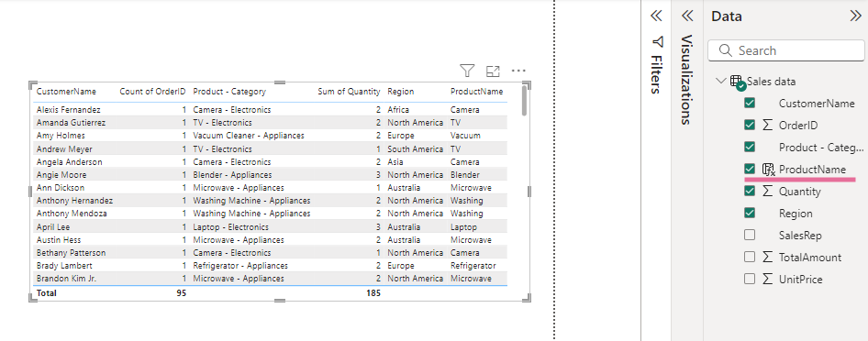
Task: Click the table's vertical scrollbar thumb
Action: coord(524,101)
